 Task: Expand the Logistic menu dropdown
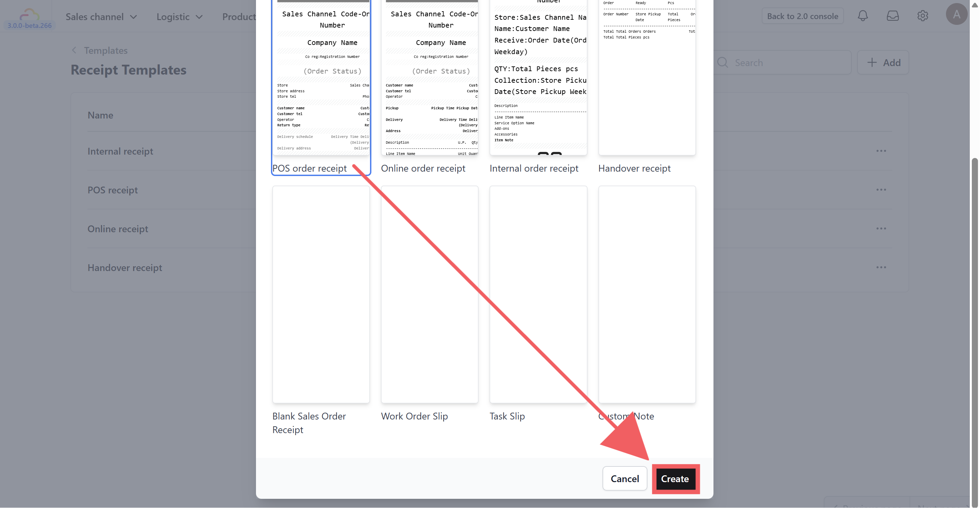(179, 17)
